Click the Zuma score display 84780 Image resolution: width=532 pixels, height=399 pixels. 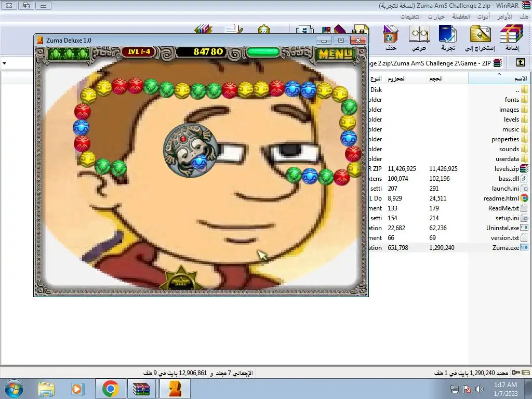click(x=208, y=51)
